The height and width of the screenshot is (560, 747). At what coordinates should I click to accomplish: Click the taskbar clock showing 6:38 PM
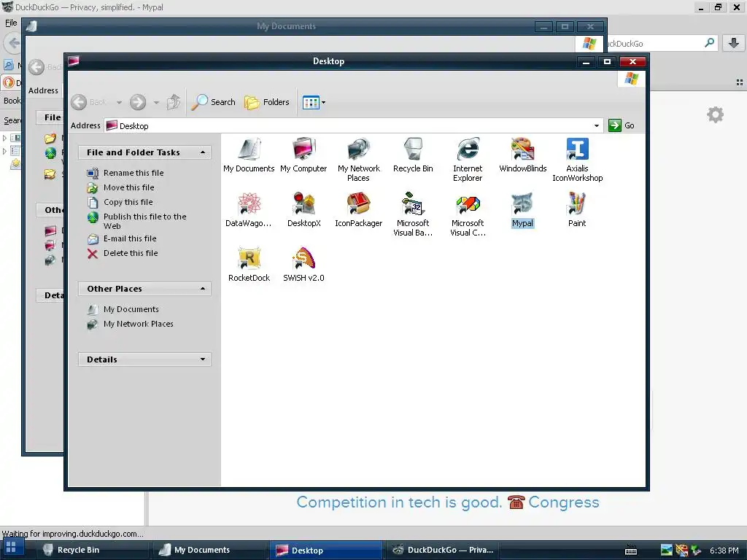[x=724, y=551]
